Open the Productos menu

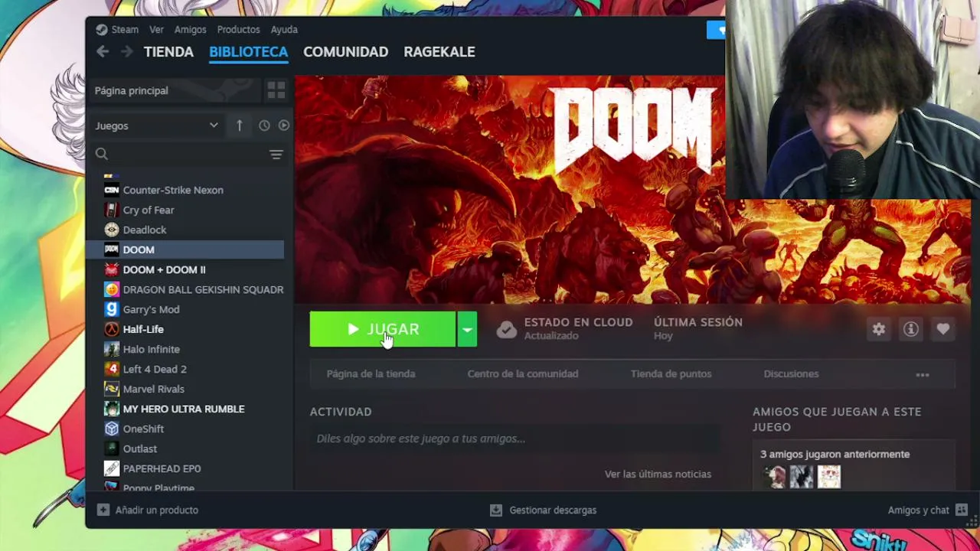point(239,30)
